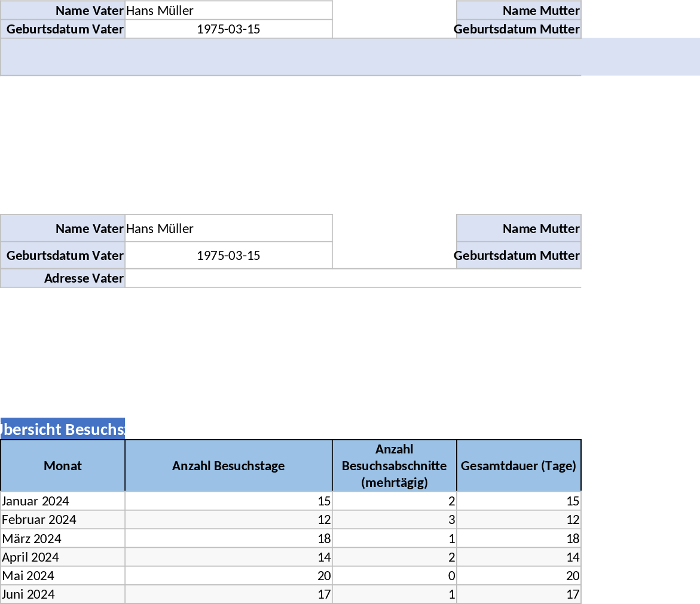Click Besuchsabschnitte value for Mai 2024
Image resolution: width=700 pixels, height=604 pixels.
coord(394,575)
